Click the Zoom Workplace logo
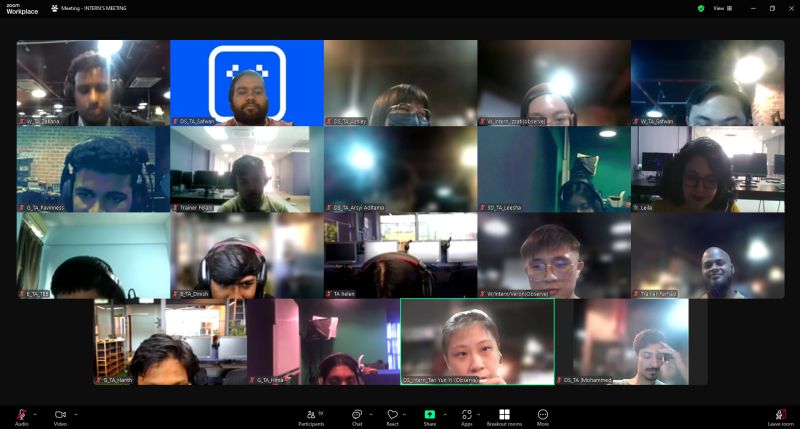 coord(22,9)
